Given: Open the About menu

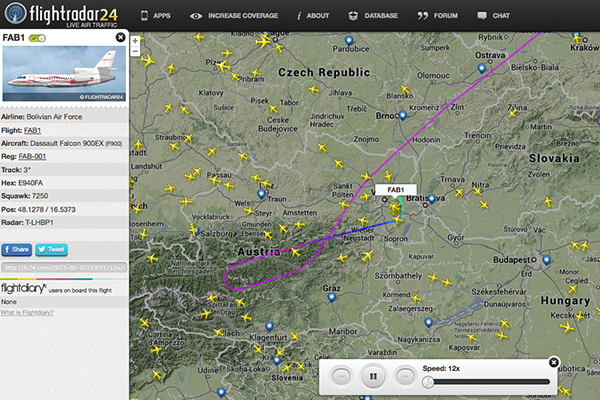Looking at the screenshot, I should [x=313, y=16].
